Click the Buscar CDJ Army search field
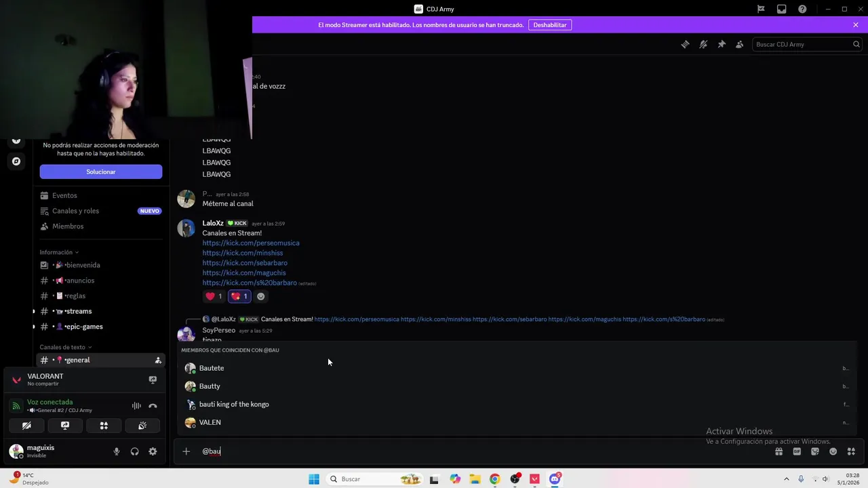Image resolution: width=868 pixels, height=488 pixels. tap(807, 44)
